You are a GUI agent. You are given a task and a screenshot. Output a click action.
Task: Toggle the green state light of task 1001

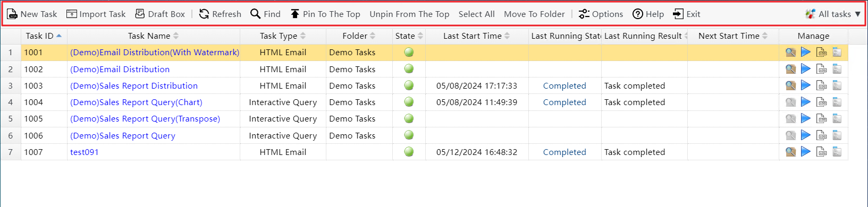pyautogui.click(x=409, y=52)
